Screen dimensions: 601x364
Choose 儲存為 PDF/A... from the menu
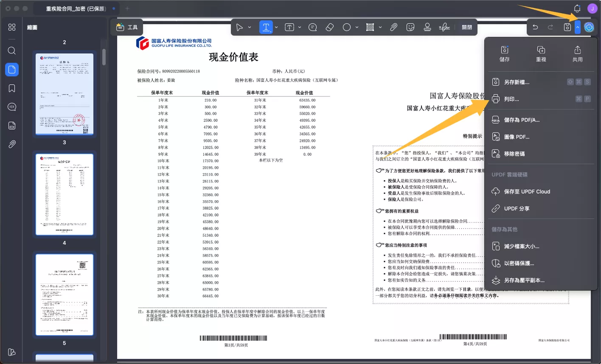[541, 120]
